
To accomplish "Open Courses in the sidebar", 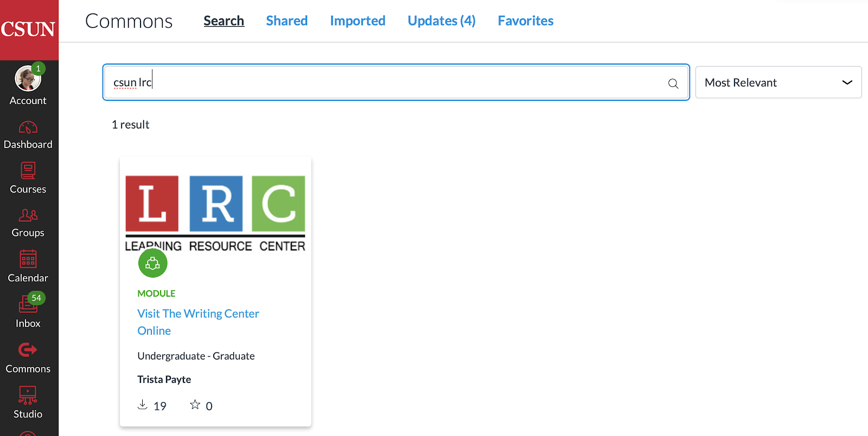I will point(28,178).
